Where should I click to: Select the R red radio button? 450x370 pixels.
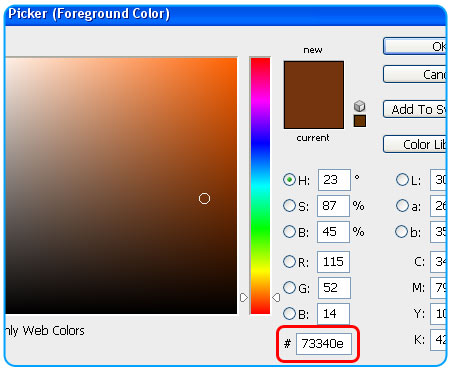pyautogui.click(x=289, y=261)
